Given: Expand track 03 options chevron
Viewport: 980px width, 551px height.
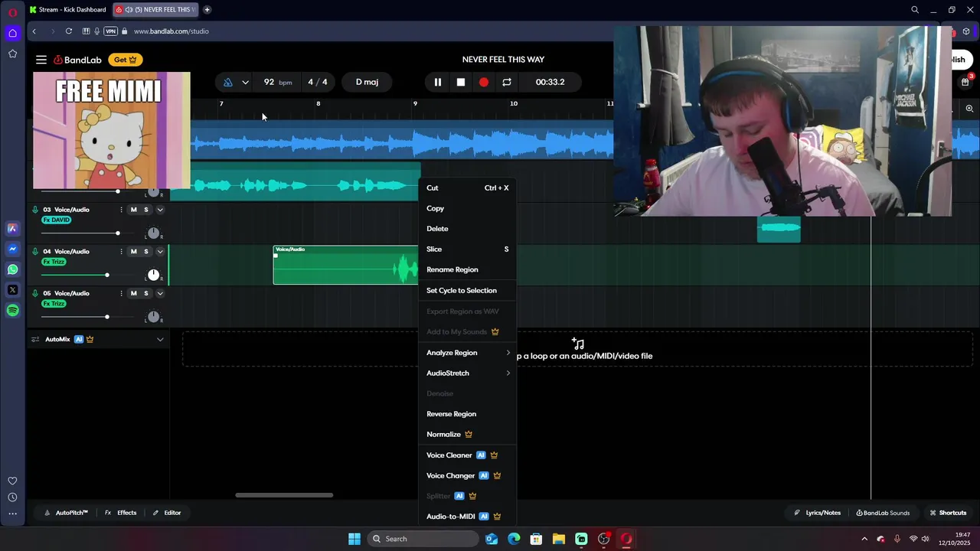Looking at the screenshot, I should (160, 210).
